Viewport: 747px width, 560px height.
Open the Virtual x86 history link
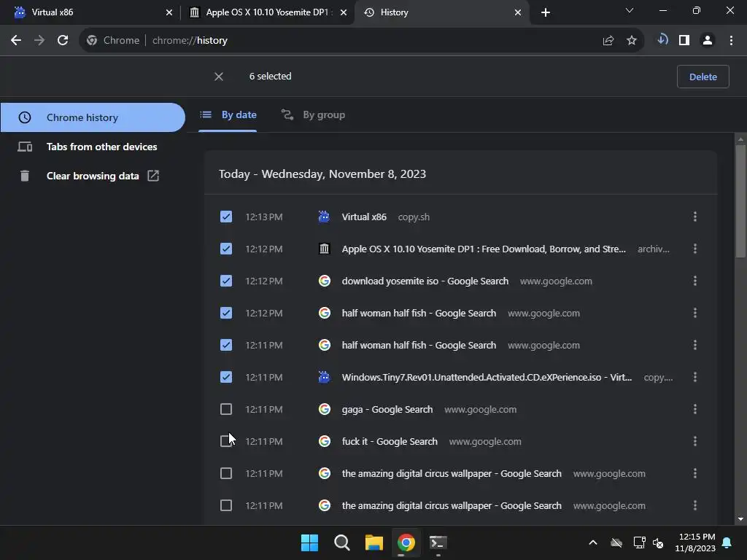click(x=364, y=217)
